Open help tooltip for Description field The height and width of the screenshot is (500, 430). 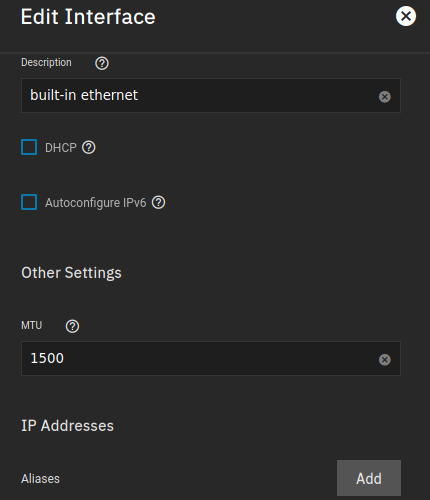(102, 63)
